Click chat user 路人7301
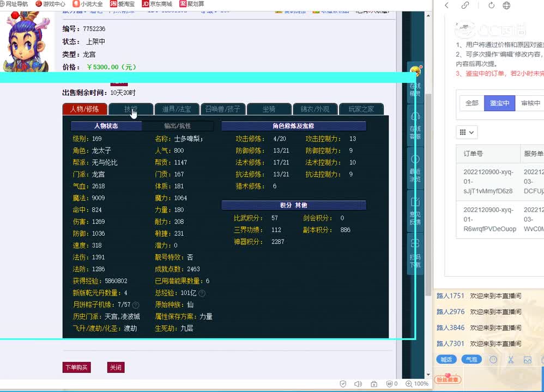The width and height of the screenshot is (544, 392). [x=450, y=344]
